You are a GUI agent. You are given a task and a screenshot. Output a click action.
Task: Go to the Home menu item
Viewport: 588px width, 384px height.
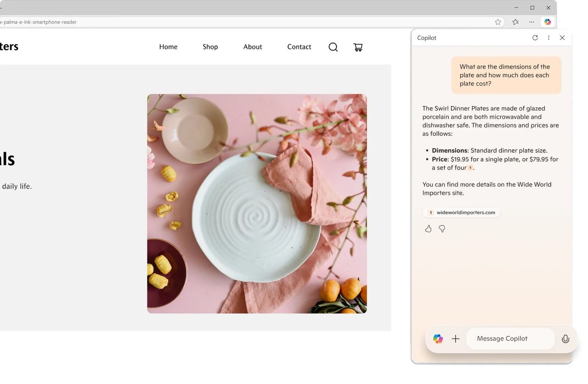click(x=168, y=47)
